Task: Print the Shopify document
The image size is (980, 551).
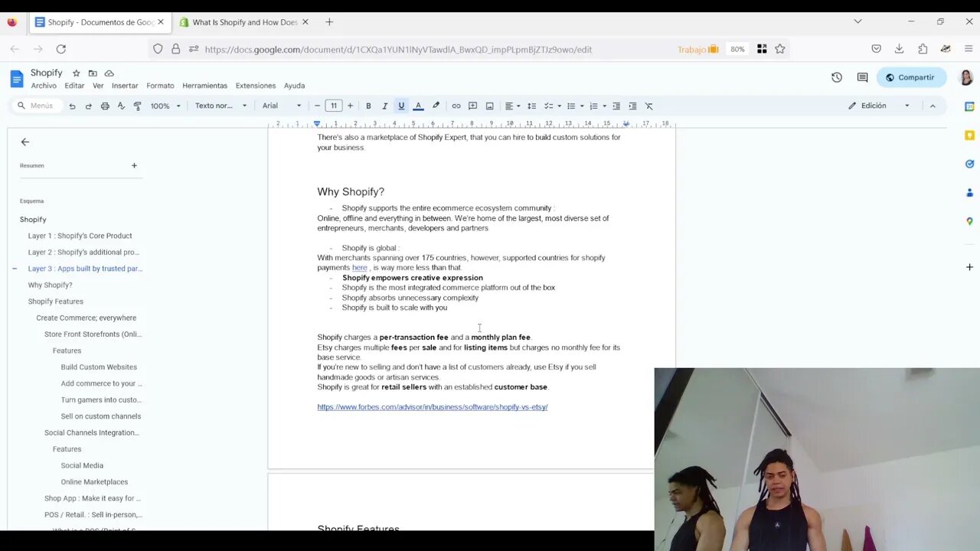Action: point(105,106)
